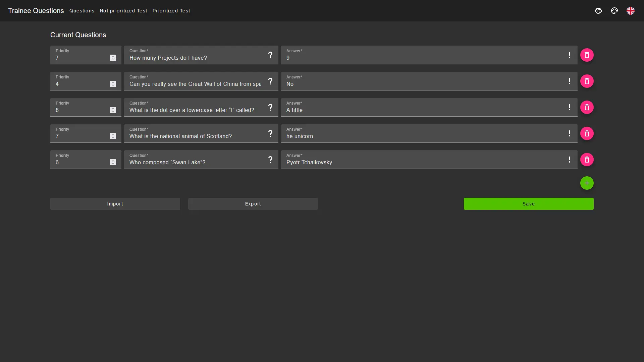Click the Import button
Image resolution: width=644 pixels, height=362 pixels.
[115, 204]
